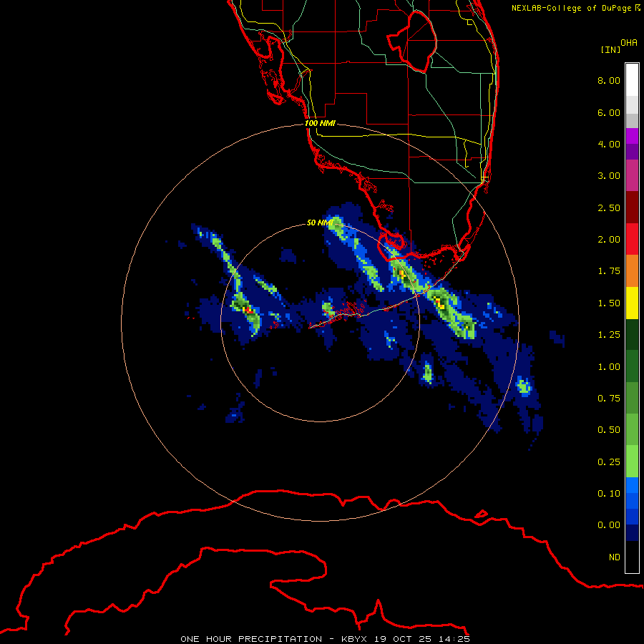Pick the orange swatch beside 1.75
This screenshot has height=644, width=644.
coord(632,271)
